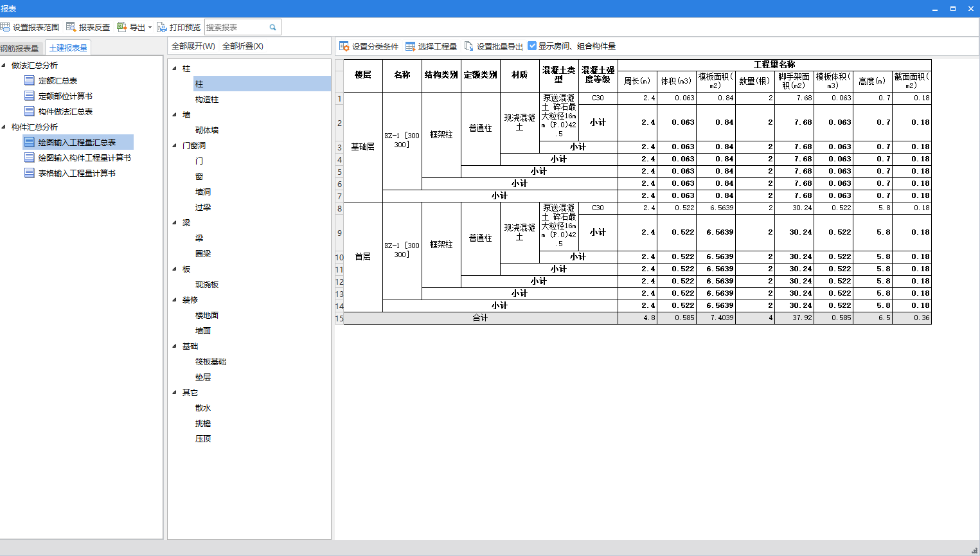980x556 pixels.
Task: Minimize the 报表 window
Action: [x=935, y=8]
